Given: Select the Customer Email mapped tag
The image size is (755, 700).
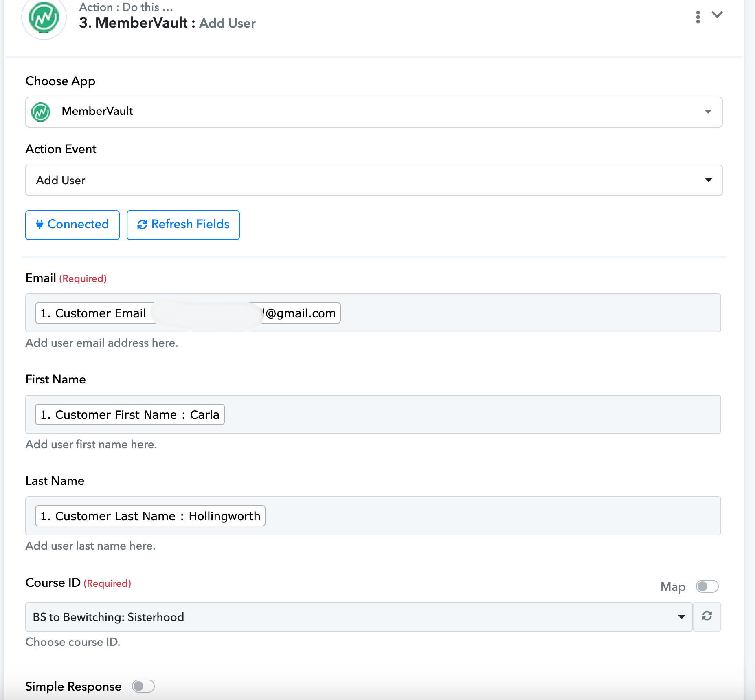Looking at the screenshot, I should [x=188, y=313].
